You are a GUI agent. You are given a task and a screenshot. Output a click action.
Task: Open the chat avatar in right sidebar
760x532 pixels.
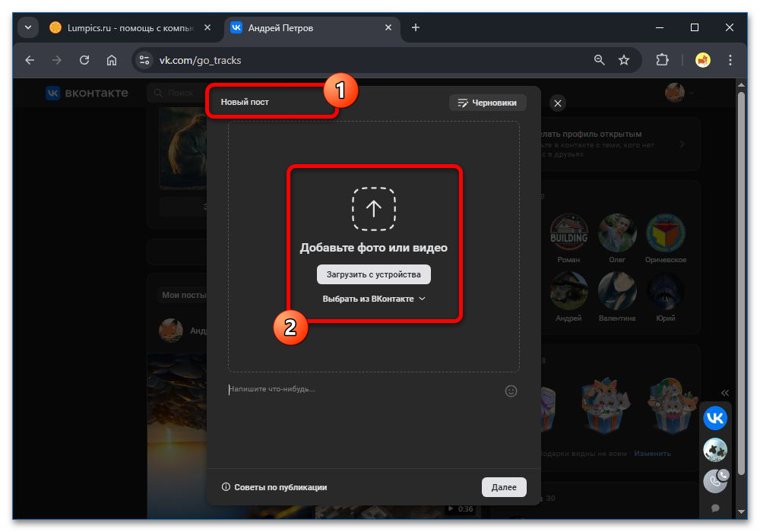click(x=715, y=450)
